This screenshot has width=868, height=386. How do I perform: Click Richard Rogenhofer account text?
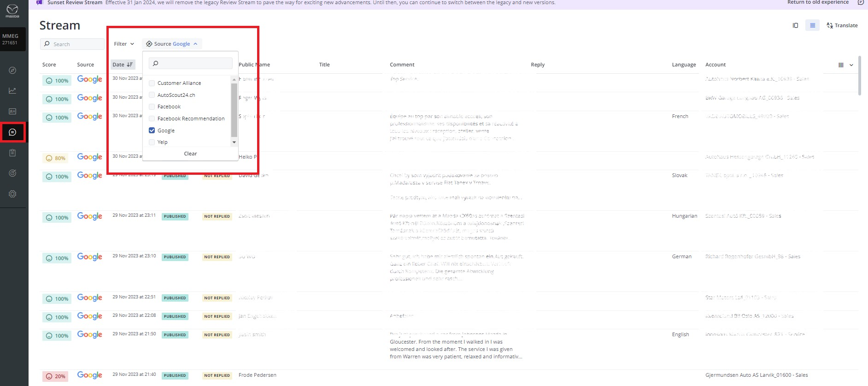click(x=753, y=256)
